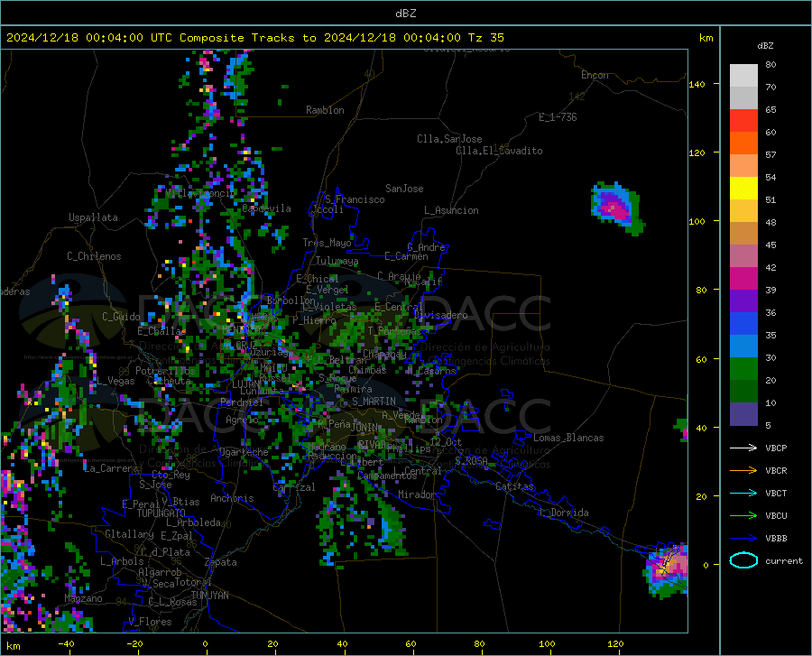
Task: Click the white VBCP arrow legend icon
Action: click(743, 448)
